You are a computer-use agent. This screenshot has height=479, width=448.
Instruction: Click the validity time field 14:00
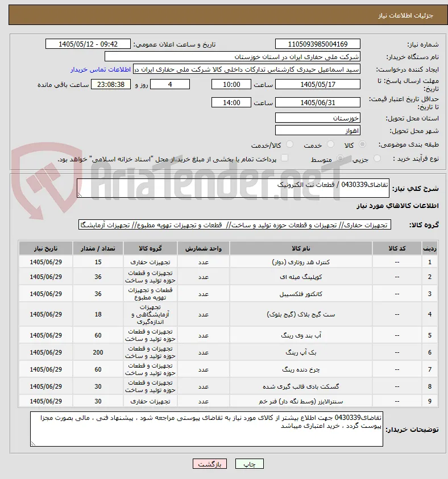click(x=231, y=103)
